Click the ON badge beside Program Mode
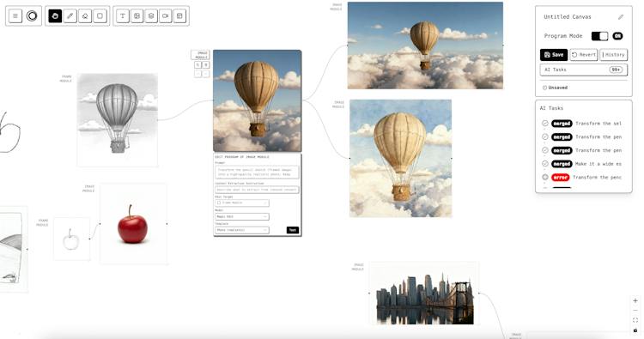 [x=617, y=36]
